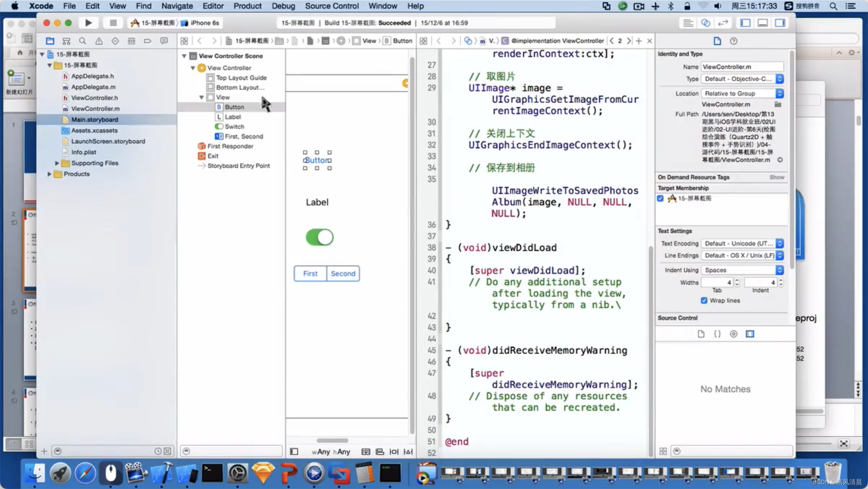Viewport: 868px width, 489px height.
Task: Switch to assistant editor overlapping circles icon
Action: click(x=705, y=23)
